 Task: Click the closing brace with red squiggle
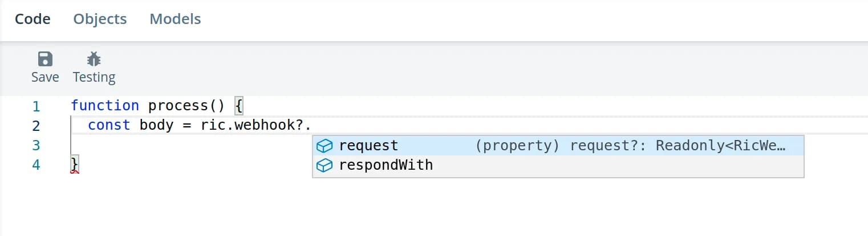click(x=74, y=165)
